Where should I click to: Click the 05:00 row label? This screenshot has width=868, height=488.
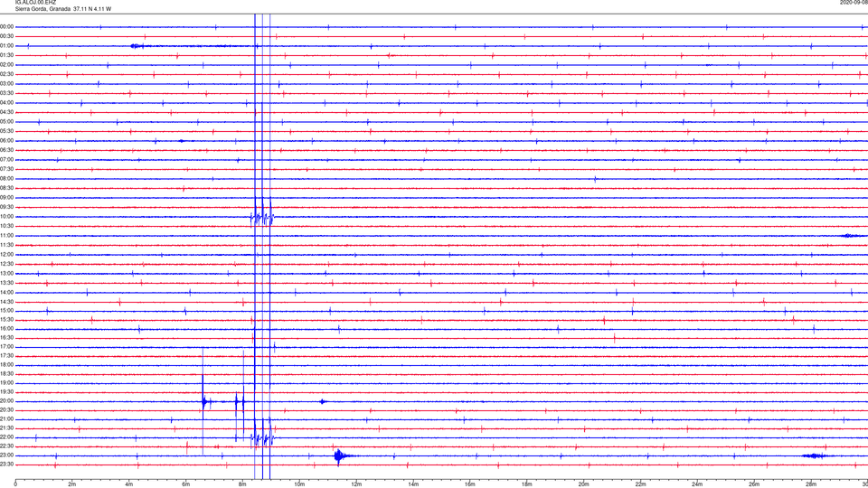tap(7, 122)
